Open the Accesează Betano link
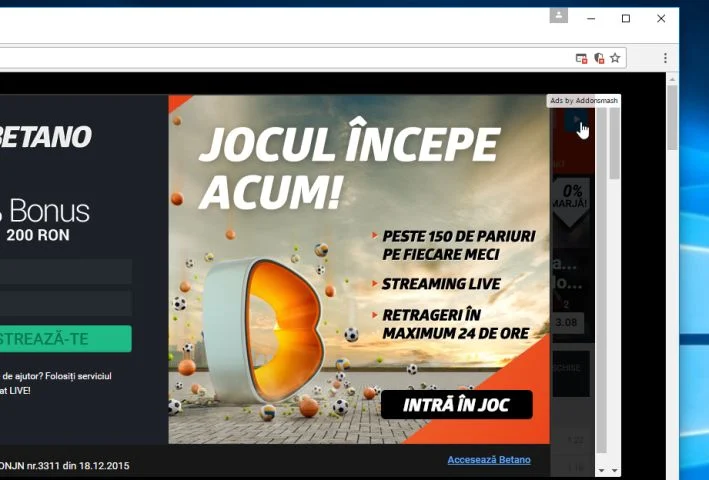Image resolution: width=709 pixels, height=480 pixels. [489, 460]
